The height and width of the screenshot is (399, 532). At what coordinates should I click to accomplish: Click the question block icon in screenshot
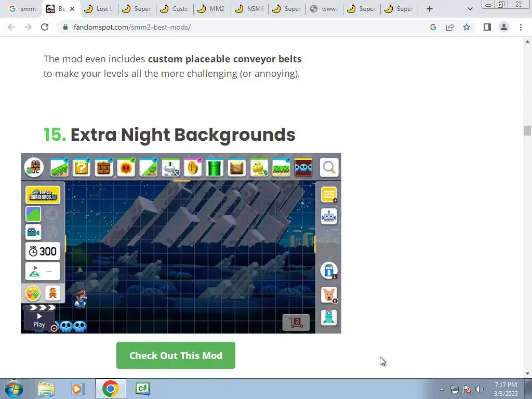(x=82, y=167)
